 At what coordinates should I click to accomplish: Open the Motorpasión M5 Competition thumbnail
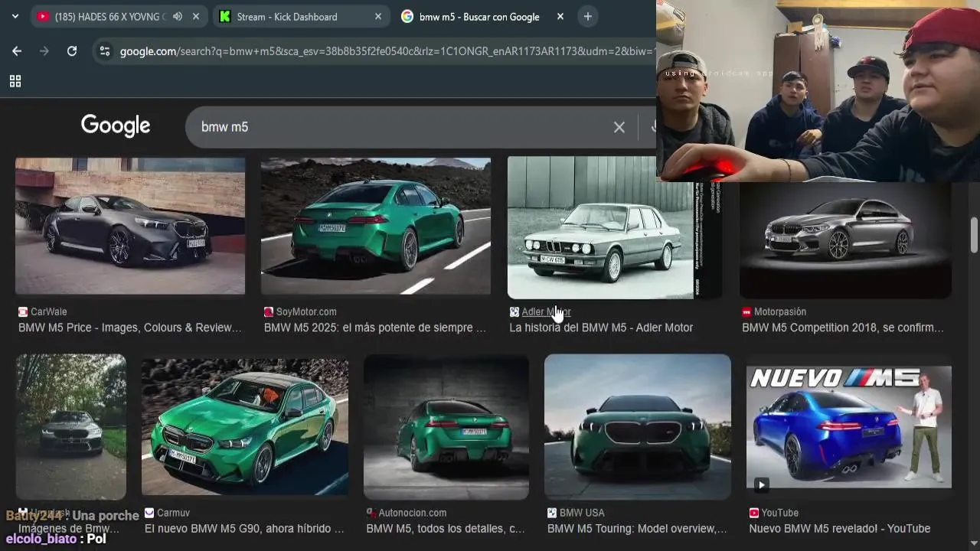point(845,240)
